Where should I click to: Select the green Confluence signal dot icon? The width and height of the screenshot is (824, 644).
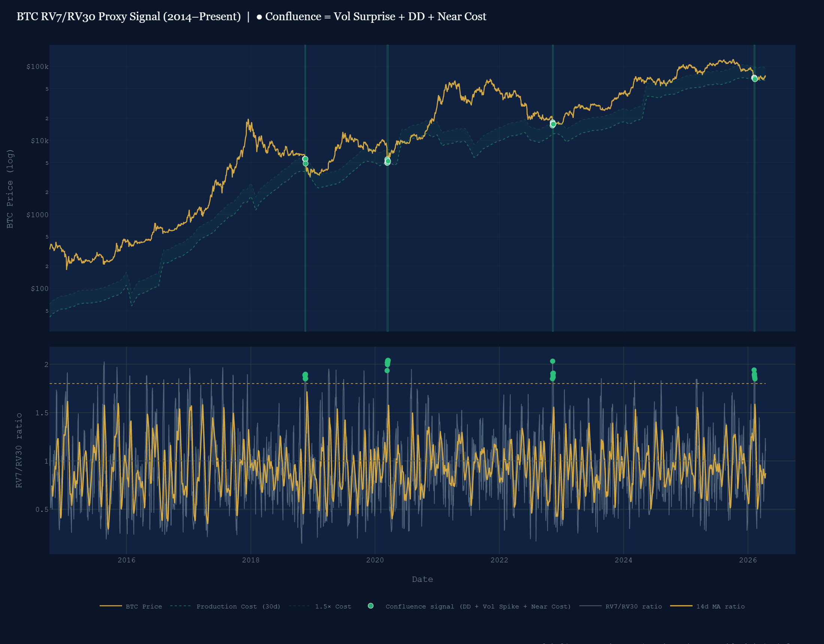point(371,607)
